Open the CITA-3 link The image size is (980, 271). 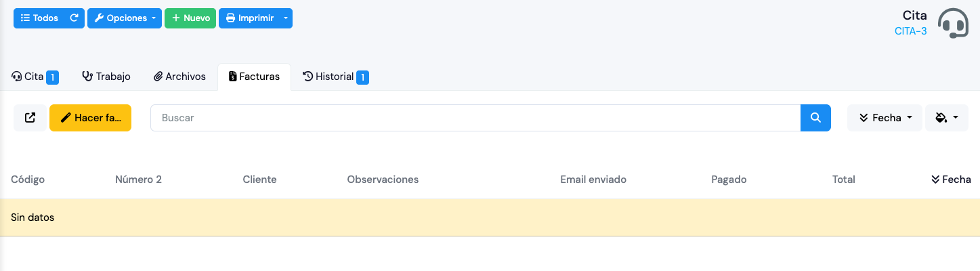(x=910, y=30)
